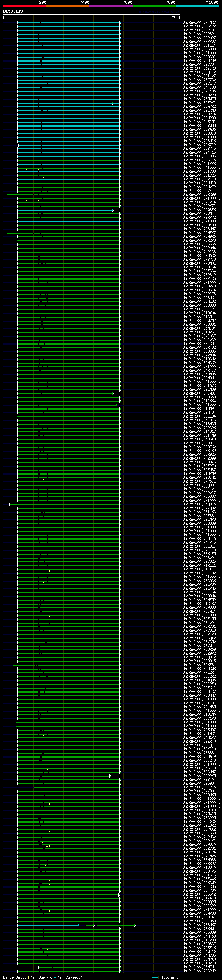Click the cyan alignment bar for UniRef100_B7FMX7
The width and height of the screenshot is (222, 980).
69,23
